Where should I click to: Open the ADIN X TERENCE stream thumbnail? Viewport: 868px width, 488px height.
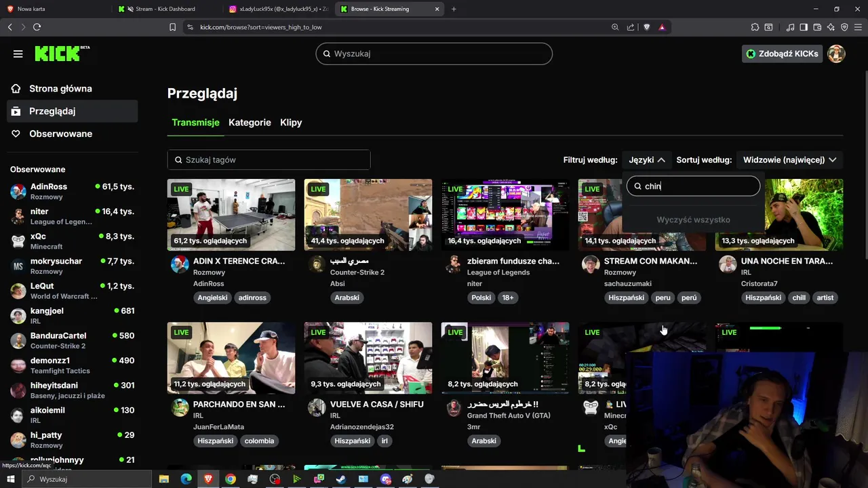(x=231, y=215)
